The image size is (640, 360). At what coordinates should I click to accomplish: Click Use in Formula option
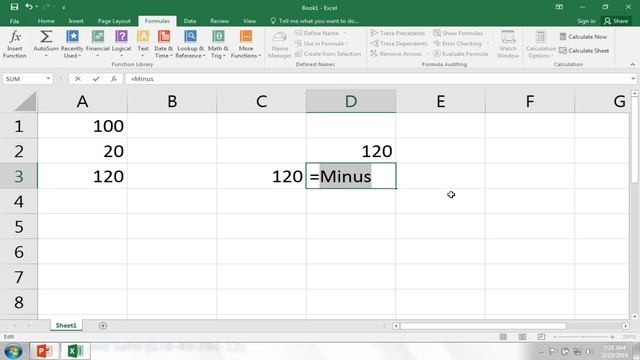coord(321,43)
